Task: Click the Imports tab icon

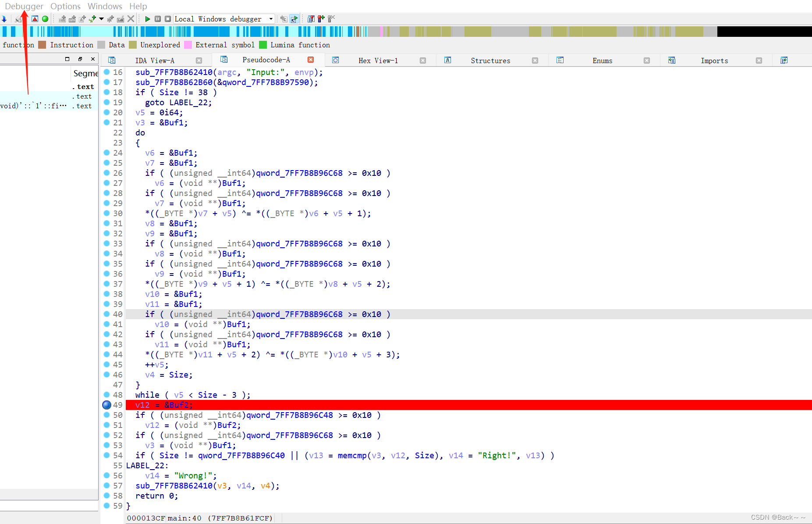Action: [x=672, y=60]
